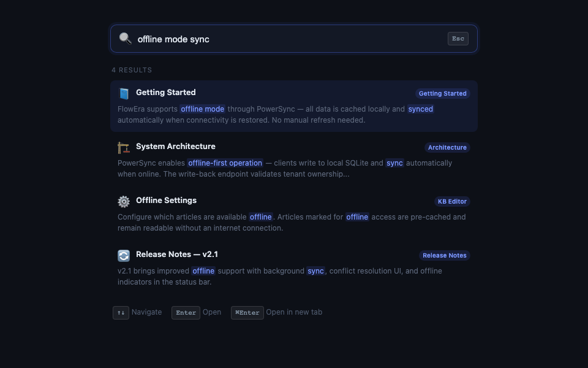Screen dimensions: 588x368
Task: Click the ⌘Enter Open in new tab hint
Action: (x=247, y=313)
